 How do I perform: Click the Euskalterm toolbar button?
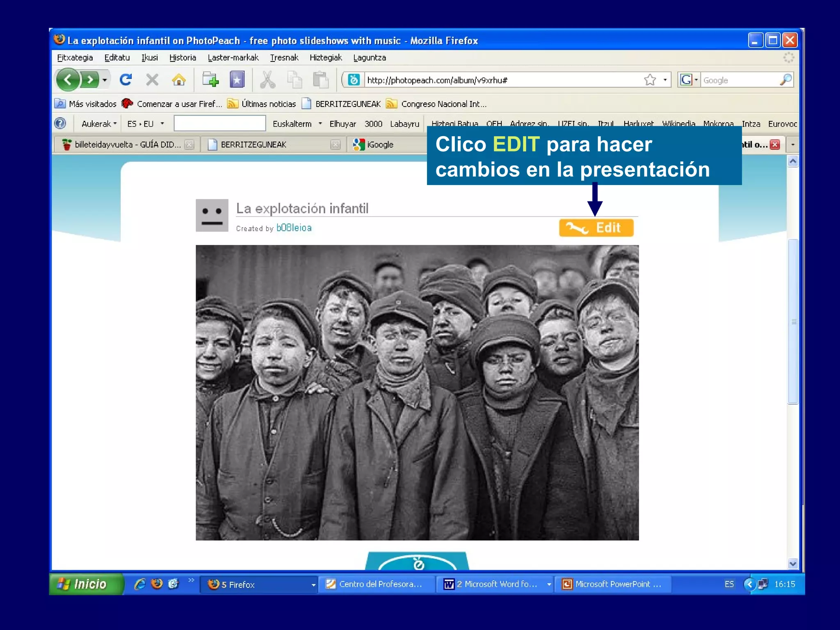pos(292,123)
